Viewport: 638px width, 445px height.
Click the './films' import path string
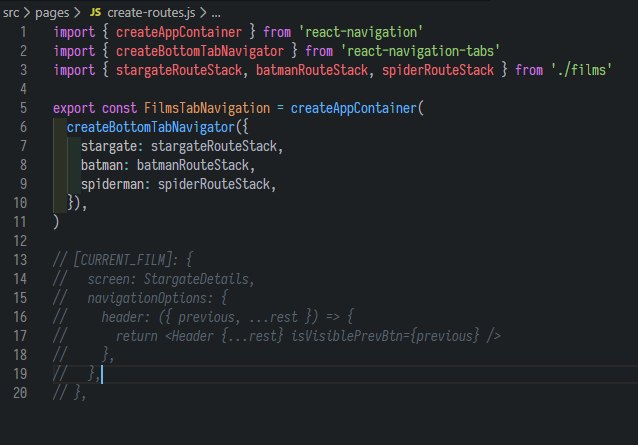pyautogui.click(x=581, y=70)
